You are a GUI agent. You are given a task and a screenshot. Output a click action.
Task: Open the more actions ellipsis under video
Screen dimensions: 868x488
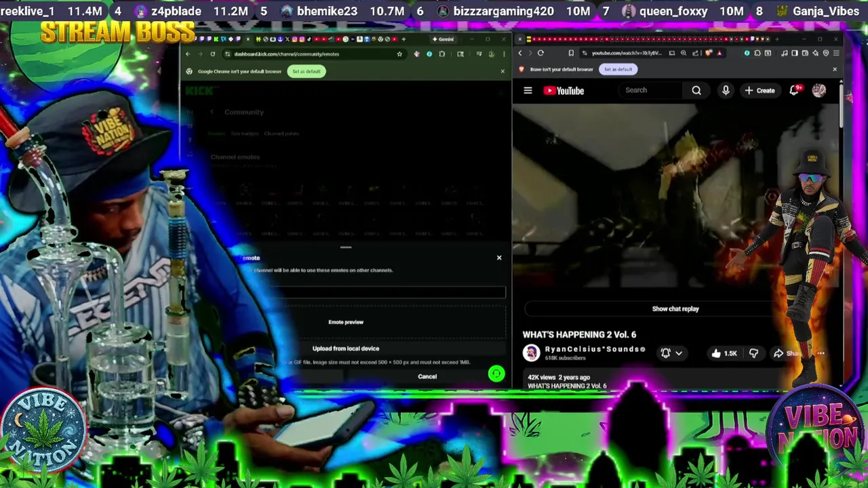pyautogui.click(x=821, y=353)
